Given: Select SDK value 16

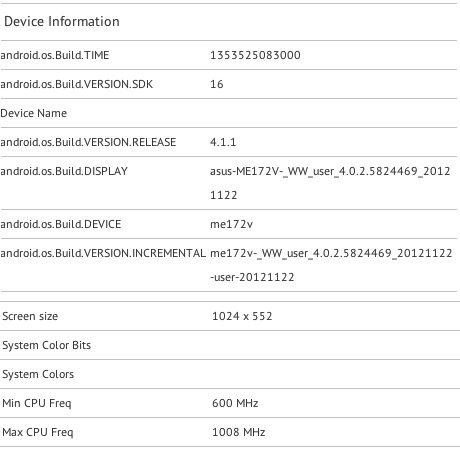Looking at the screenshot, I should (x=217, y=84).
